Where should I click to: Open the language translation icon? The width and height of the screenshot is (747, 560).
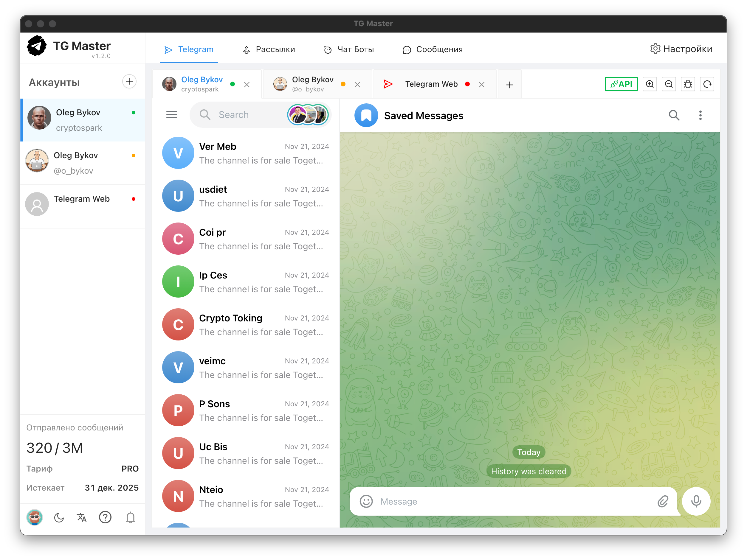[x=82, y=517]
